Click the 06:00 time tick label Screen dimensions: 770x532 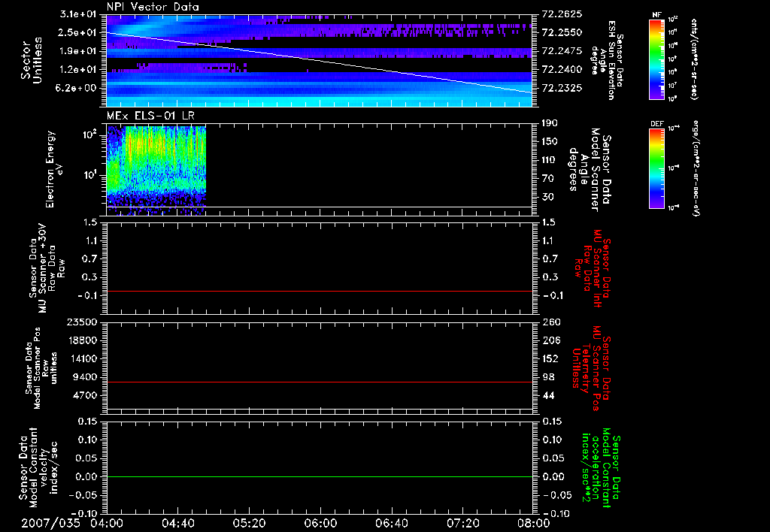point(320,523)
